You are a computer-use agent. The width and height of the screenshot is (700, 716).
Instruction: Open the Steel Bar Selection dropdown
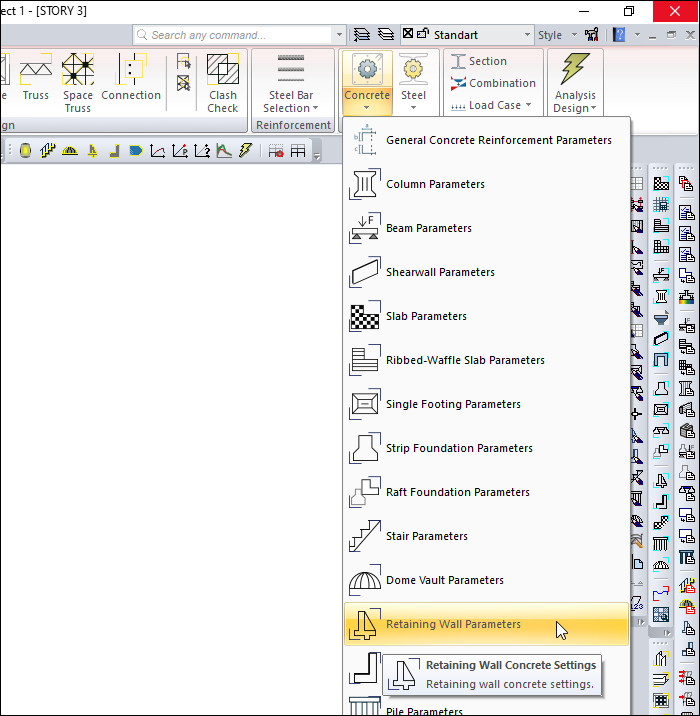(291, 102)
